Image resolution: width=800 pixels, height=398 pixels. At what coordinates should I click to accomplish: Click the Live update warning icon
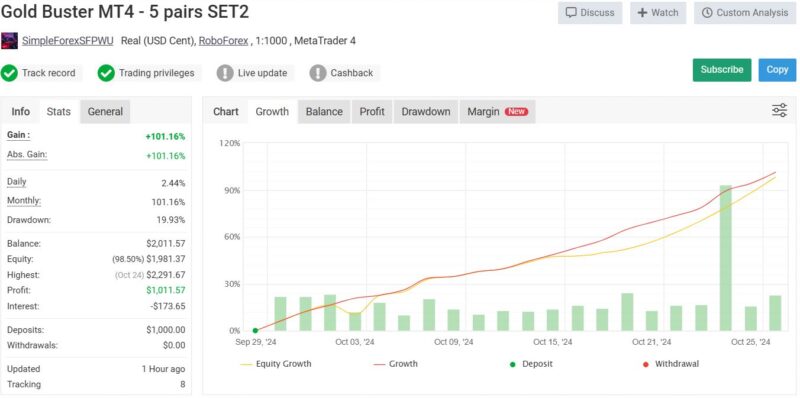tap(225, 73)
